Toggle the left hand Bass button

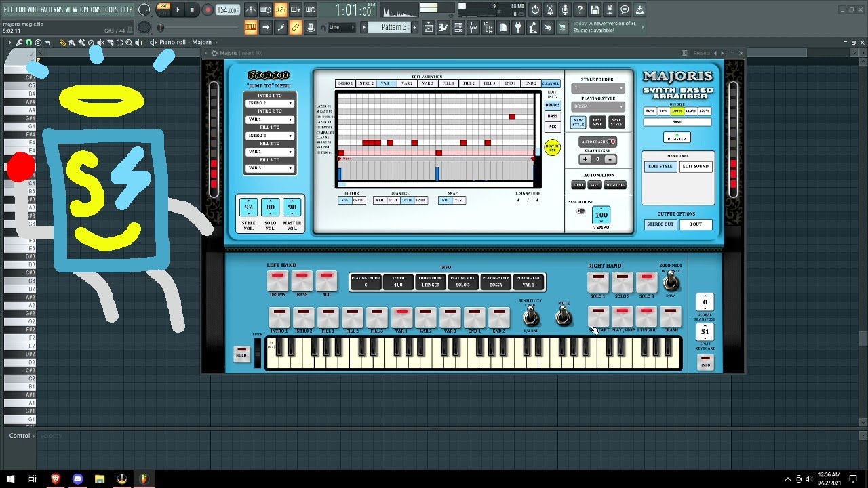click(302, 282)
